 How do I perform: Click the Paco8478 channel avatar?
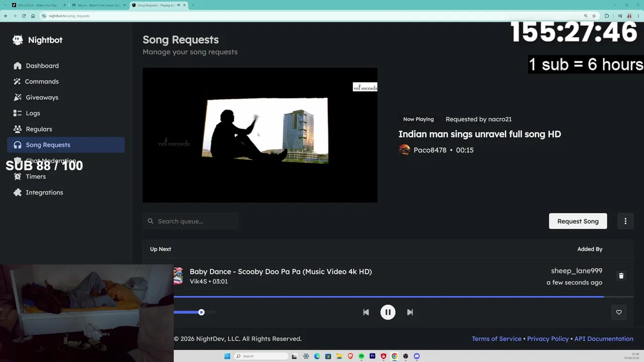pyautogui.click(x=405, y=150)
